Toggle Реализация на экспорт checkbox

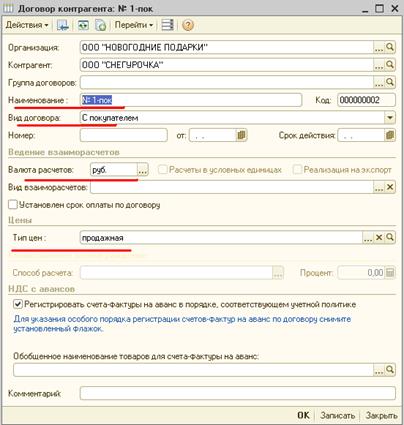297,170
